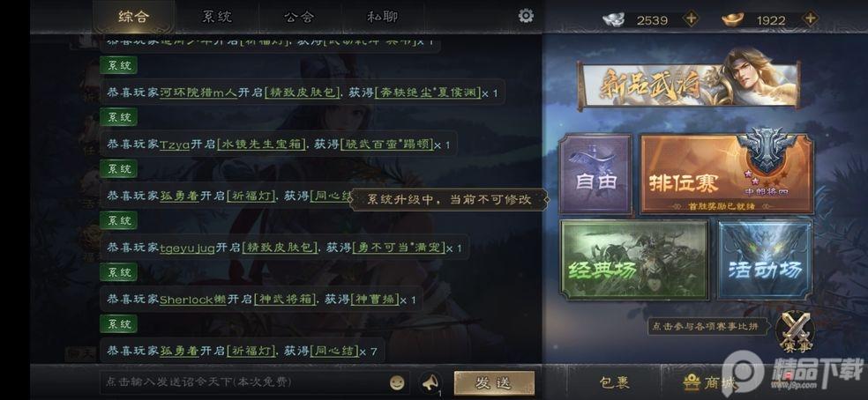
Task: Click 发送 send button
Action: click(494, 383)
